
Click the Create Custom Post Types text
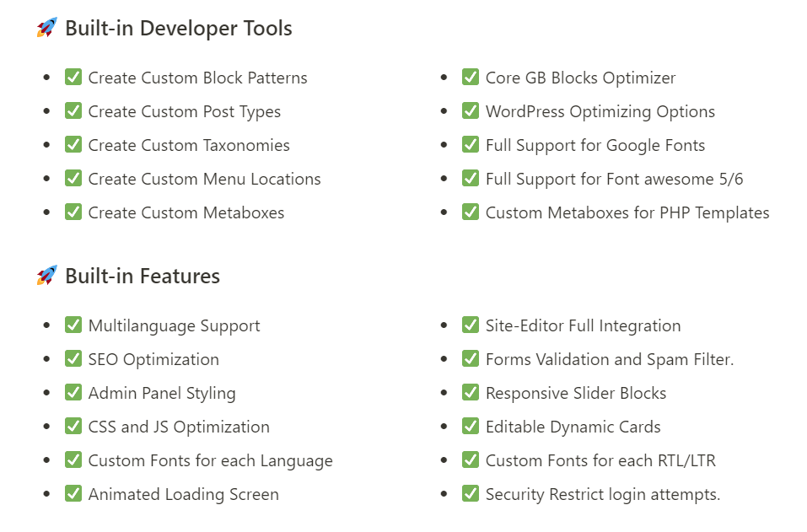(x=184, y=112)
